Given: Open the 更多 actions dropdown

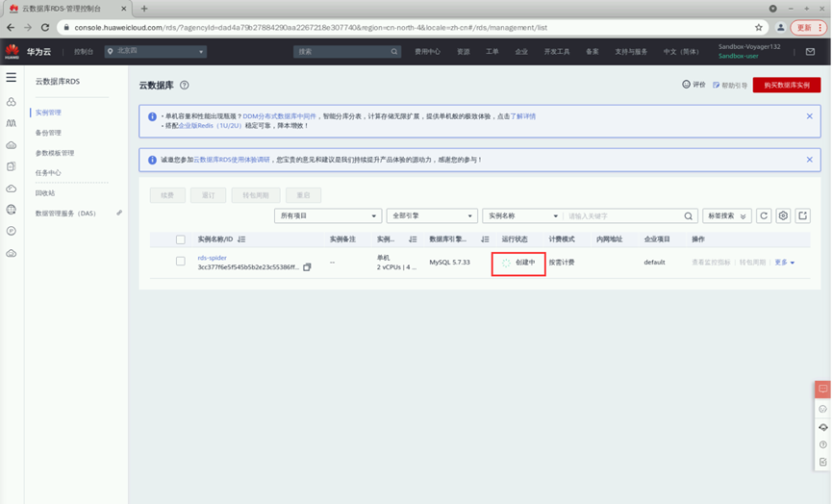Looking at the screenshot, I should pyautogui.click(x=784, y=262).
